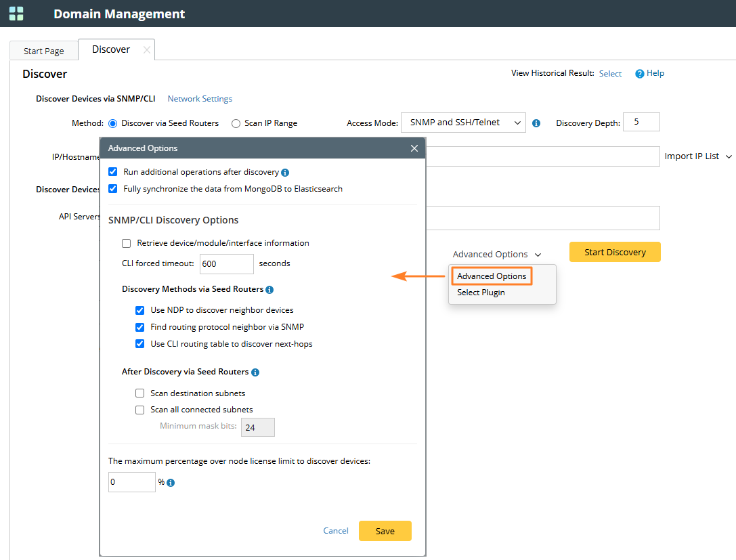The width and height of the screenshot is (736, 560).
Task: Expand the Advanced Options dropdown arrow
Action: click(x=538, y=255)
